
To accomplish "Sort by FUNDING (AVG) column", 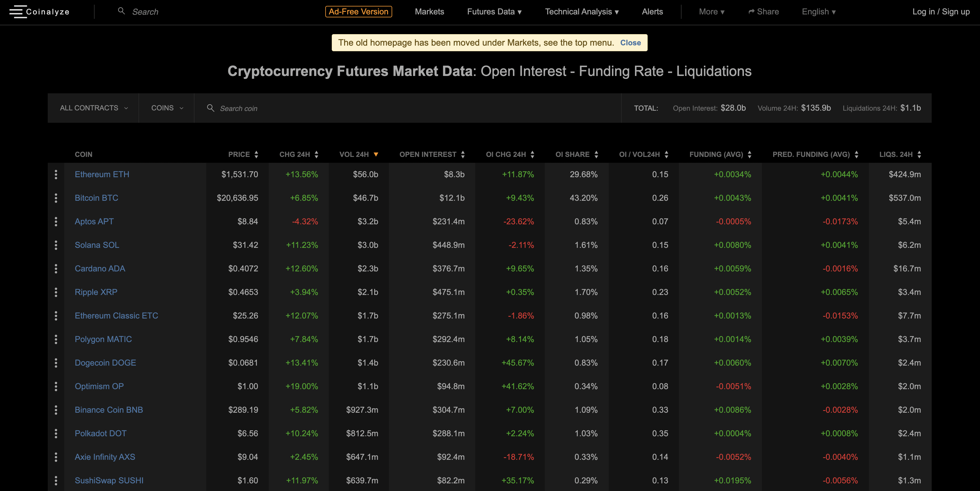I will pyautogui.click(x=720, y=154).
